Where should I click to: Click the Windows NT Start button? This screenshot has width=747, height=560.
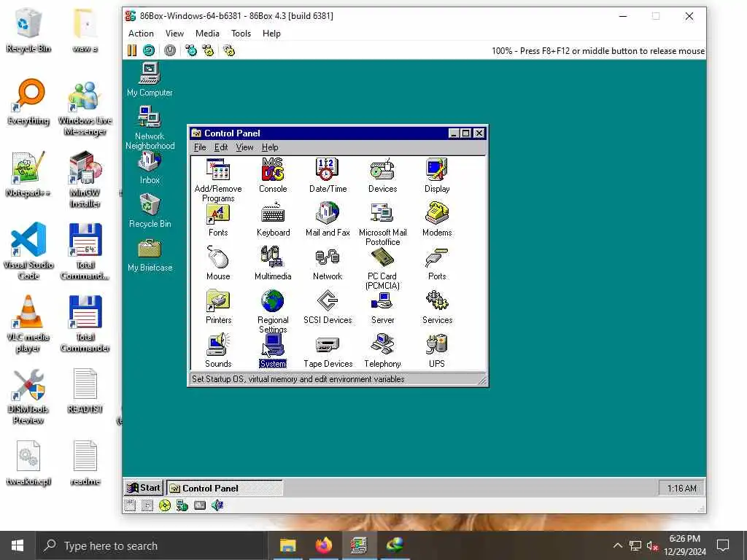(x=144, y=488)
